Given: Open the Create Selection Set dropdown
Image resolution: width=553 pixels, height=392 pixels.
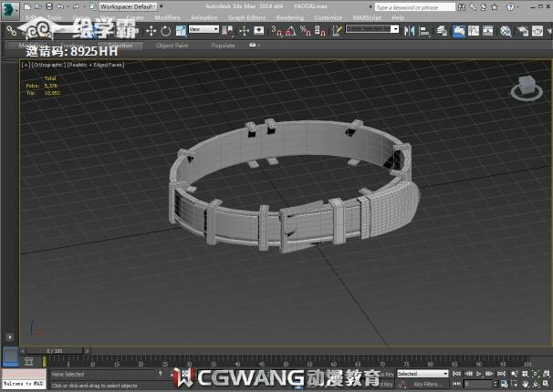Looking at the screenshot, I should (x=372, y=29).
